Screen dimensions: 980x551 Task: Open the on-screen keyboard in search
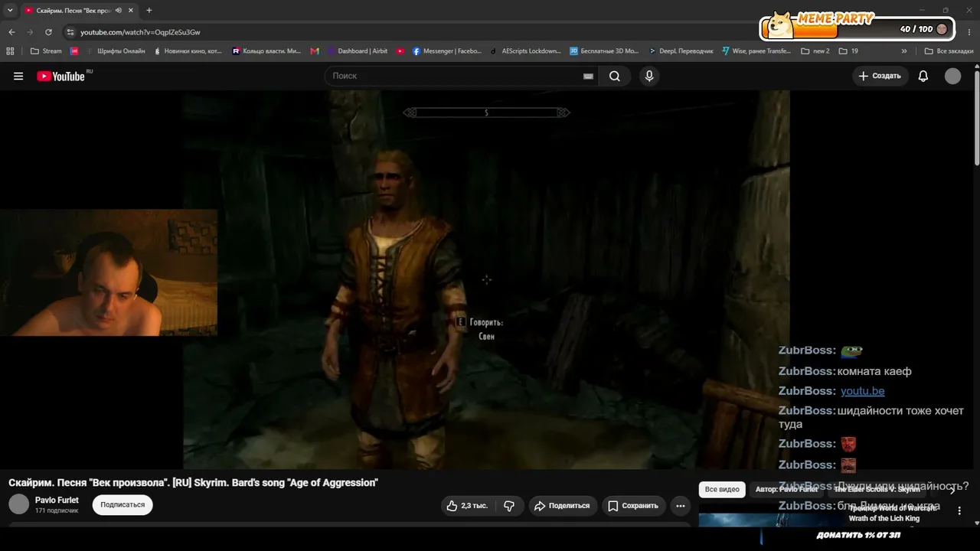(x=588, y=76)
